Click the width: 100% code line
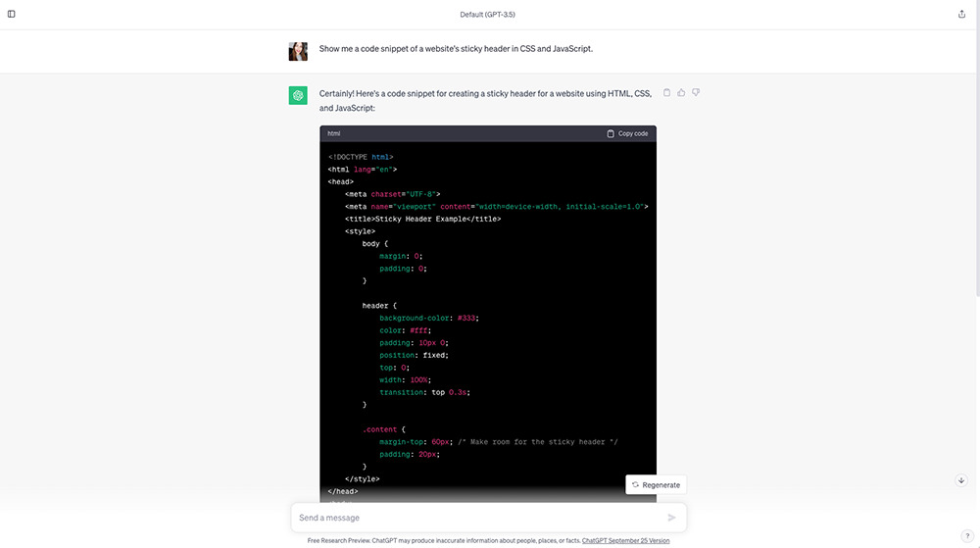 coord(405,380)
